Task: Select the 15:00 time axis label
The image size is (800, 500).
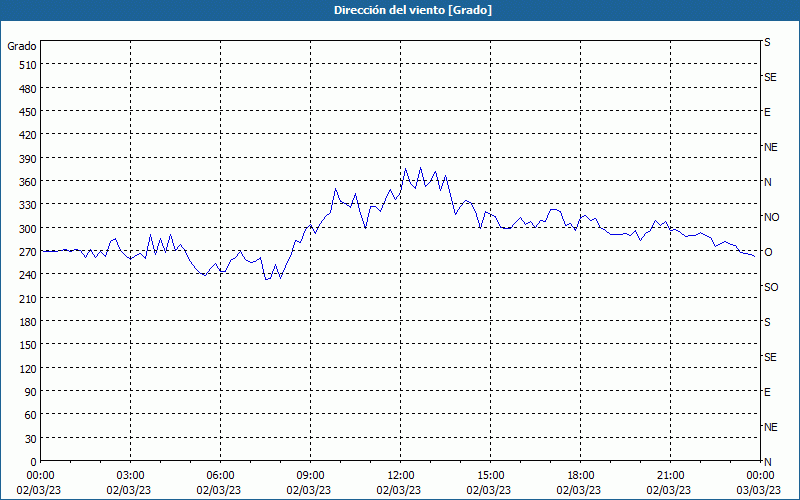Action: pos(490,476)
